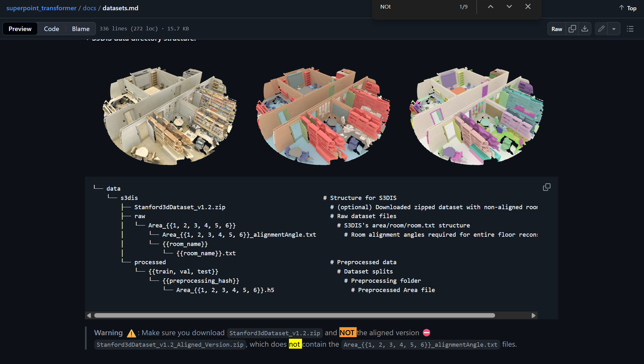Jump to Top of the file
This screenshot has width=644, height=364.
point(628,8)
